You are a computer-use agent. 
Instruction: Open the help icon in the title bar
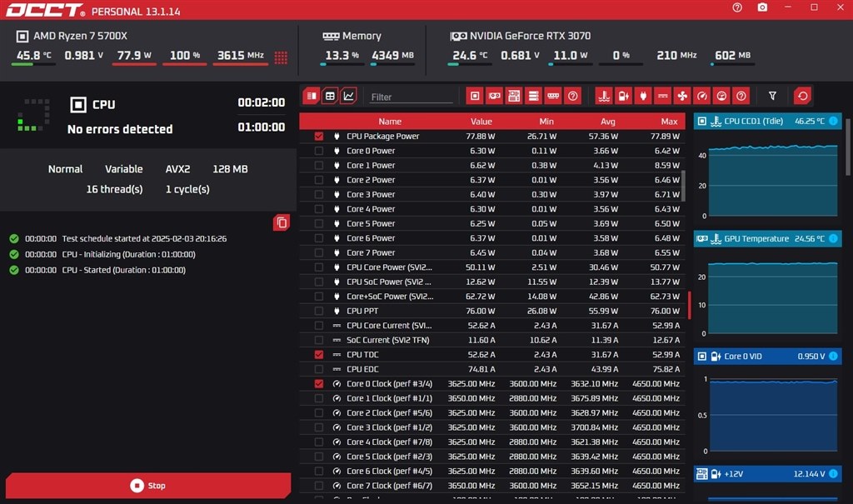click(737, 7)
